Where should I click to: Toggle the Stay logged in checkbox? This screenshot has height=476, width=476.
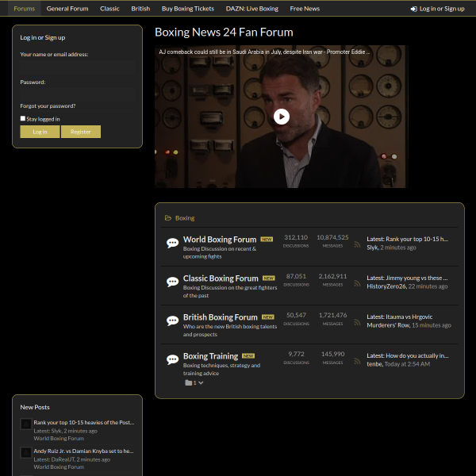coord(23,118)
